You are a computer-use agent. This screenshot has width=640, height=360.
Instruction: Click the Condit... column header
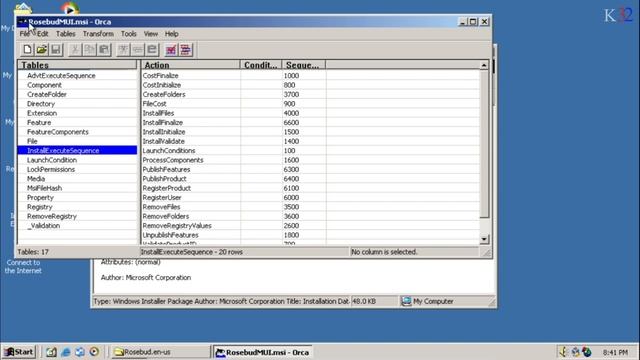click(x=261, y=65)
